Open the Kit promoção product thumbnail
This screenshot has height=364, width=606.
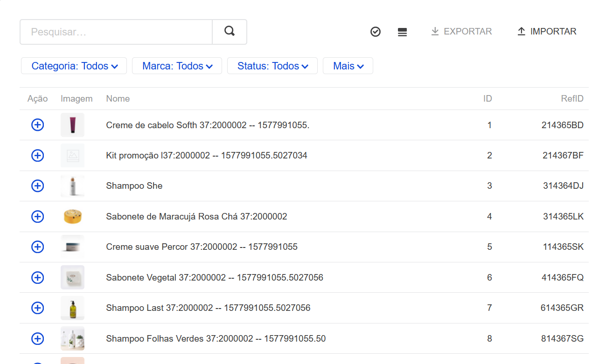point(72,156)
